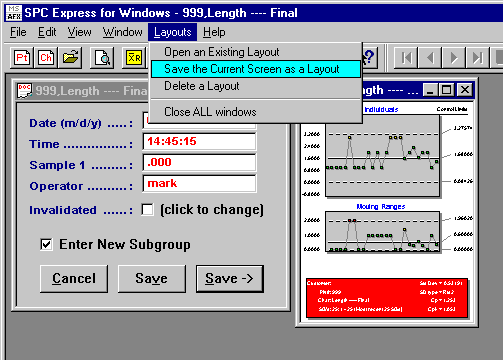Click the help question mark icon
Viewport: 503px width, 360px height.
click(x=369, y=57)
